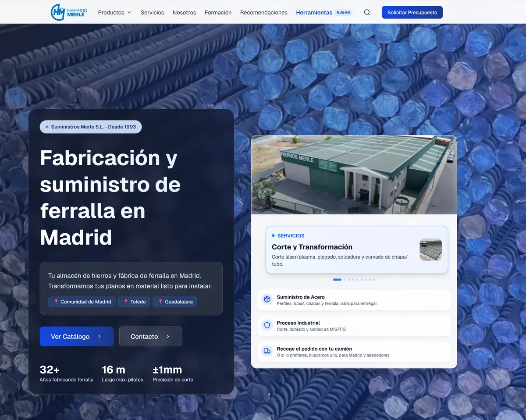Open the Productos dropdown menu
Image resolution: width=526 pixels, height=420 pixels.
[114, 12]
